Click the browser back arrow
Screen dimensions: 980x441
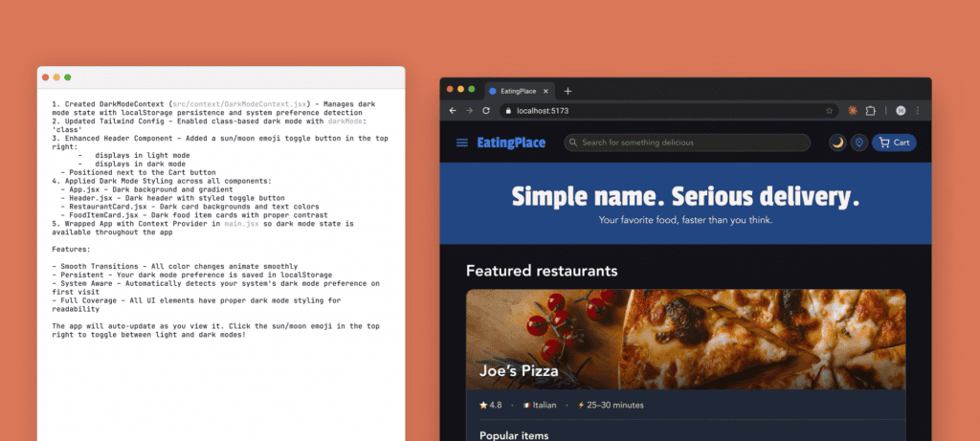453,111
